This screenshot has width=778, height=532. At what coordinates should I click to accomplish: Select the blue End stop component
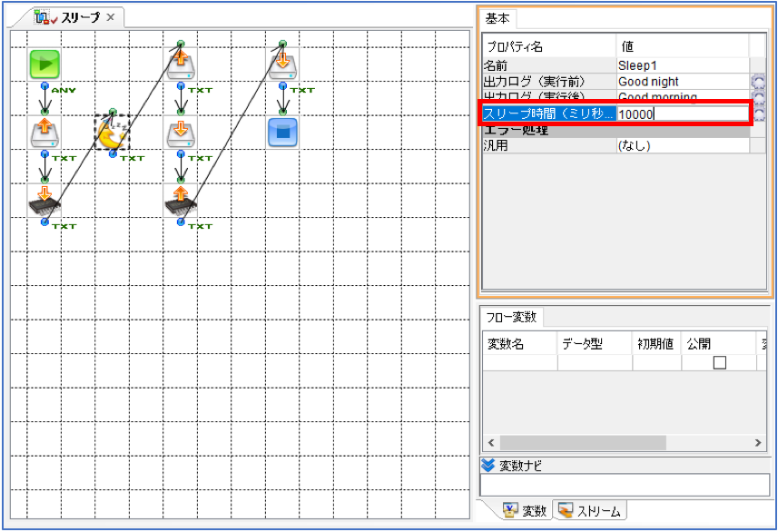(x=282, y=133)
